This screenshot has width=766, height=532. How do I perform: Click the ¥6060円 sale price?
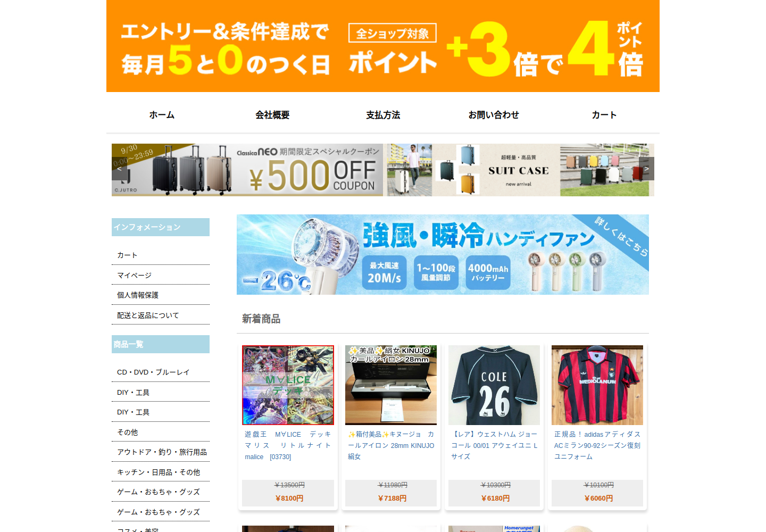598,498
